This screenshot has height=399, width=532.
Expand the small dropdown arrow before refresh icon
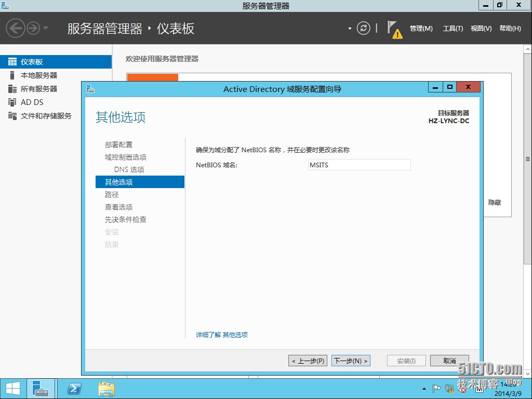point(350,29)
